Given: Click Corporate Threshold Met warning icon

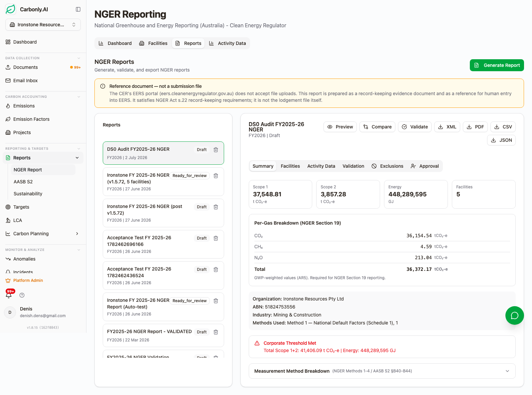Looking at the screenshot, I should point(257,343).
